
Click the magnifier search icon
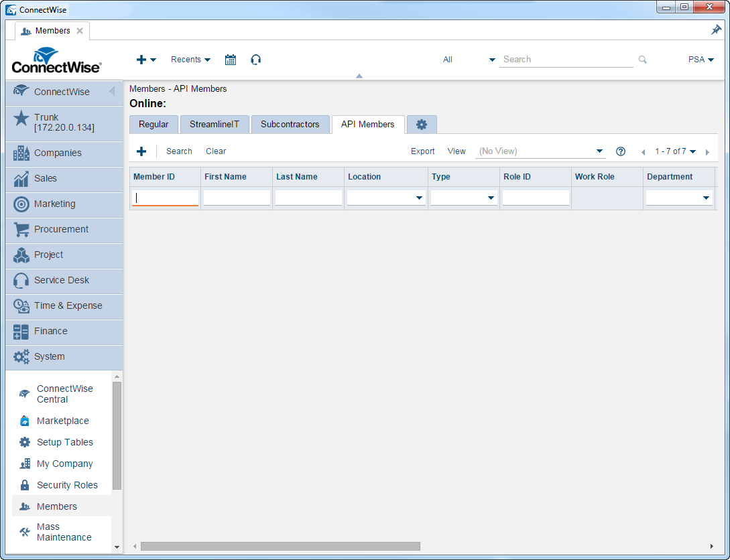[x=642, y=60]
